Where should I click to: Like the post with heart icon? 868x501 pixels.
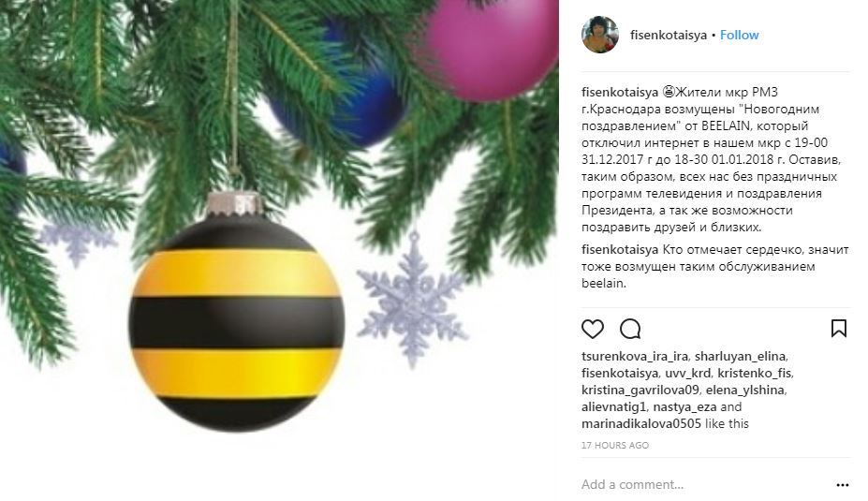(x=593, y=329)
